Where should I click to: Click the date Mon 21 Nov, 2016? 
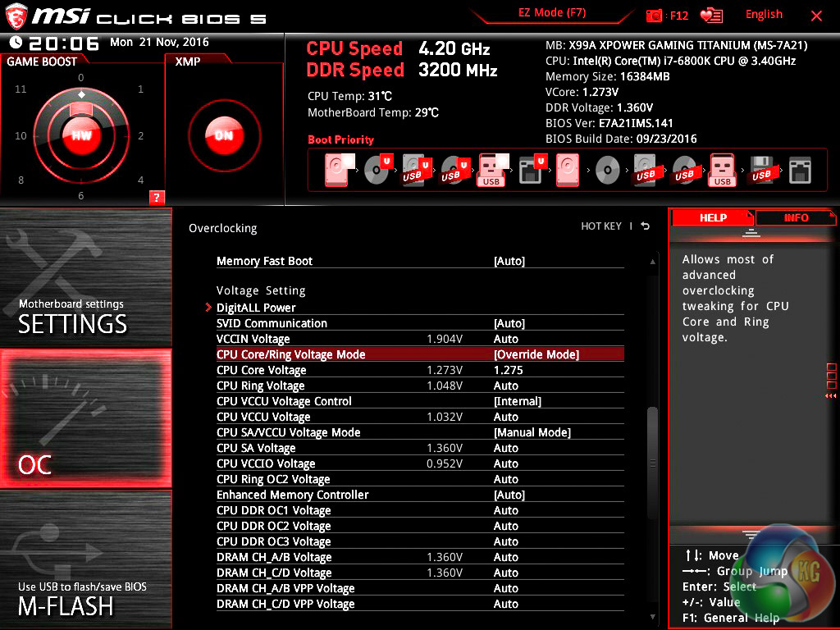(159, 42)
